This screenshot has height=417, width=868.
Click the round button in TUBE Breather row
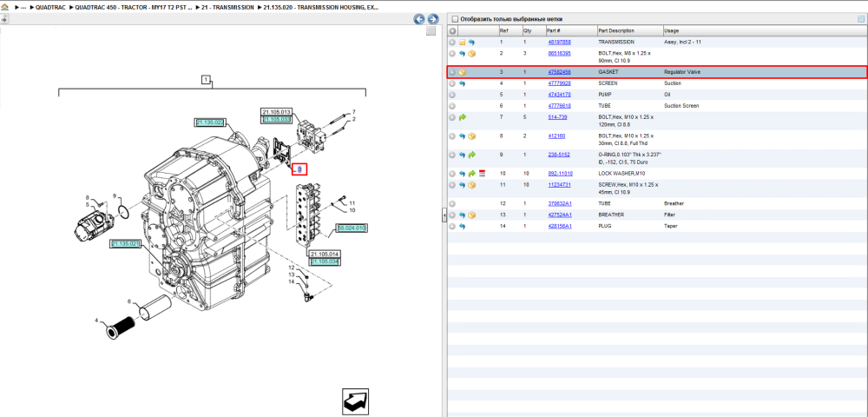coord(452,204)
